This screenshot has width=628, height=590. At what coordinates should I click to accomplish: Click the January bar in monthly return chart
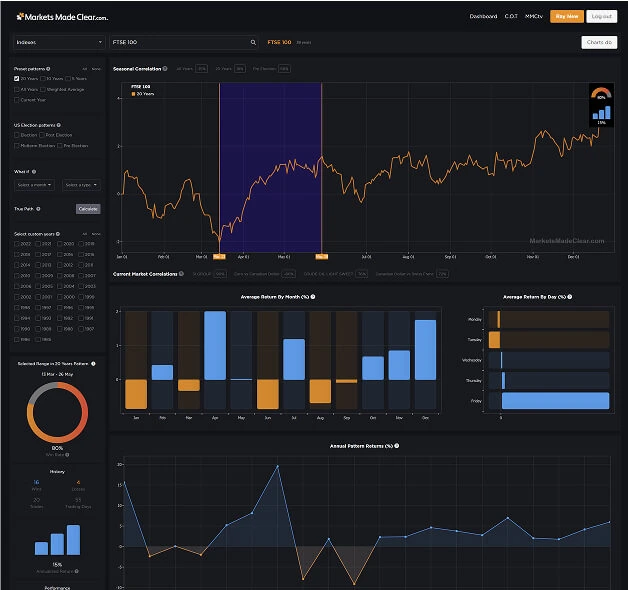coord(136,394)
